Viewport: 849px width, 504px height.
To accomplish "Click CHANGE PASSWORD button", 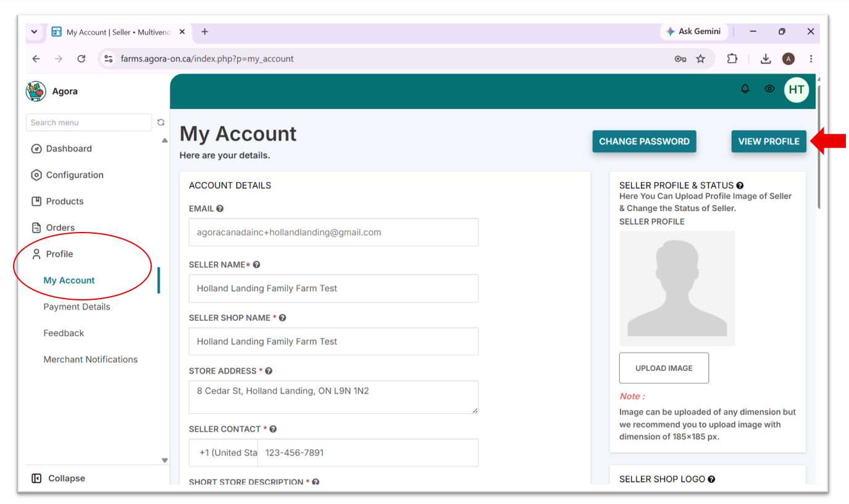I will (x=644, y=141).
